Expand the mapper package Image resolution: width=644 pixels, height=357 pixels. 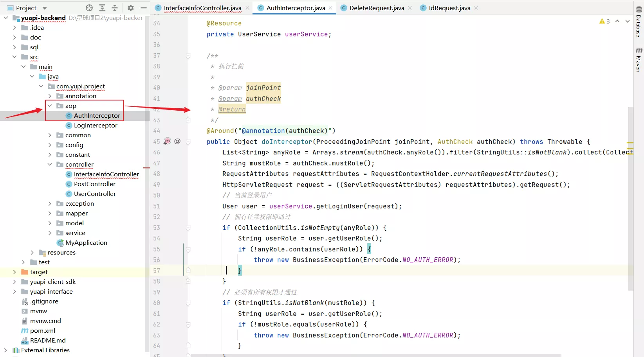pos(50,213)
